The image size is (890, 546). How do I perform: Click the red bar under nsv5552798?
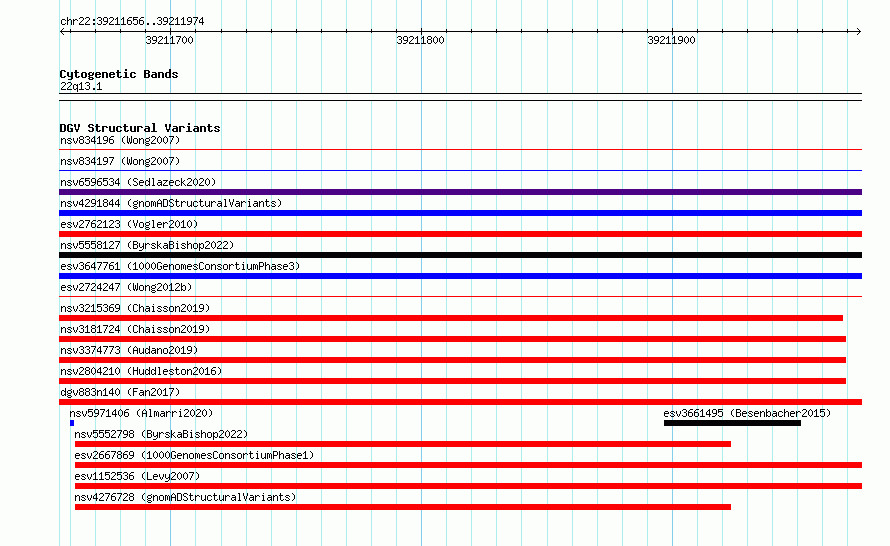pyautogui.click(x=403, y=444)
